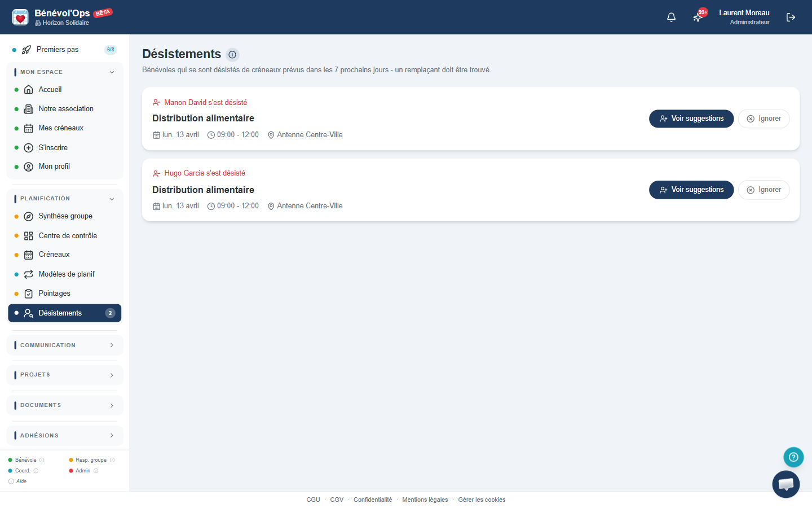Open Mes créneaux
The width and height of the screenshot is (812, 508).
65,128
